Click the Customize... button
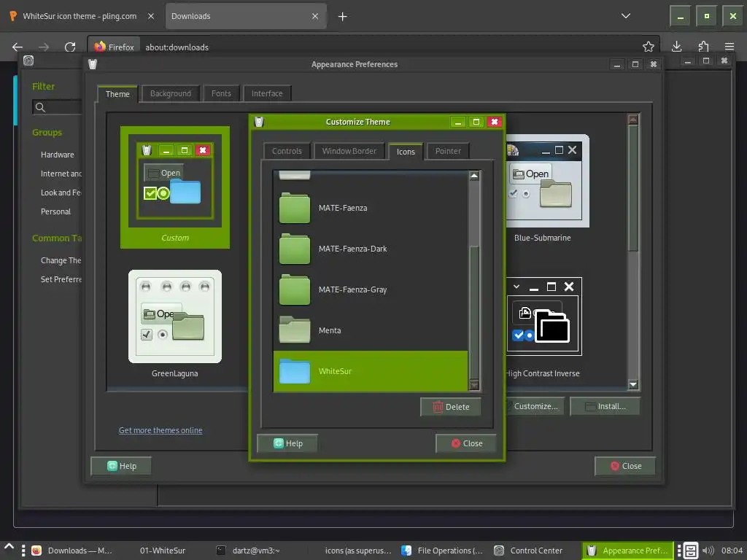This screenshot has width=747, height=560. point(535,406)
